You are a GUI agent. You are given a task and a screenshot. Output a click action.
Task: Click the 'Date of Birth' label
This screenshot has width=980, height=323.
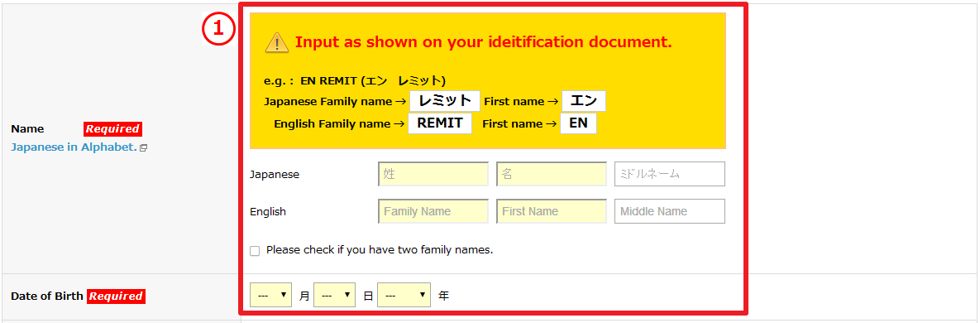47,296
